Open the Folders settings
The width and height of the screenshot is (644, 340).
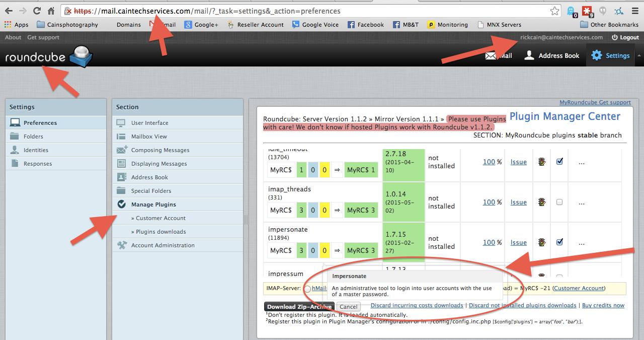(x=56, y=137)
